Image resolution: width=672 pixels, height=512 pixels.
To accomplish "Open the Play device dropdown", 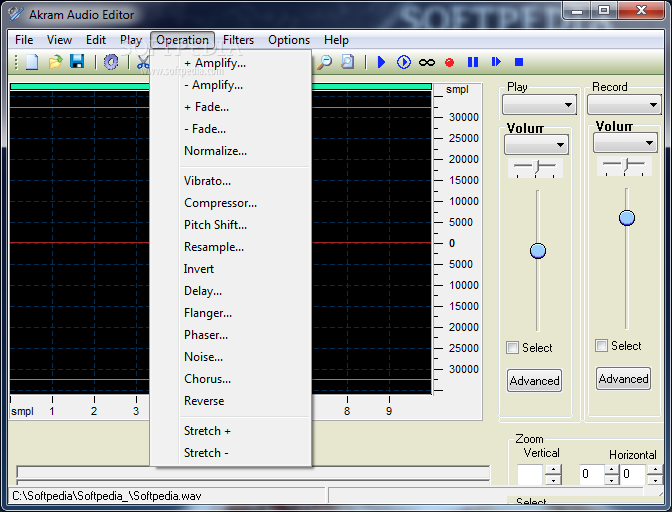I will click(540, 105).
